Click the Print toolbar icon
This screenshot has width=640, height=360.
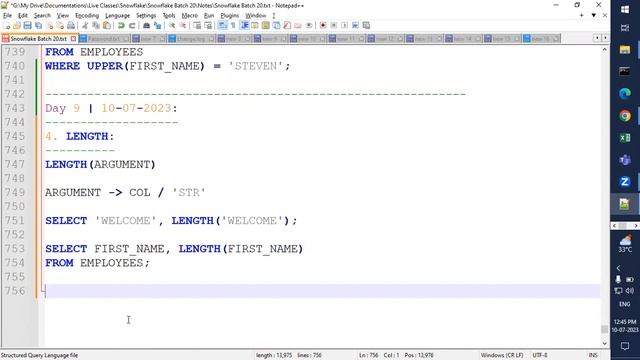[x=70, y=25]
